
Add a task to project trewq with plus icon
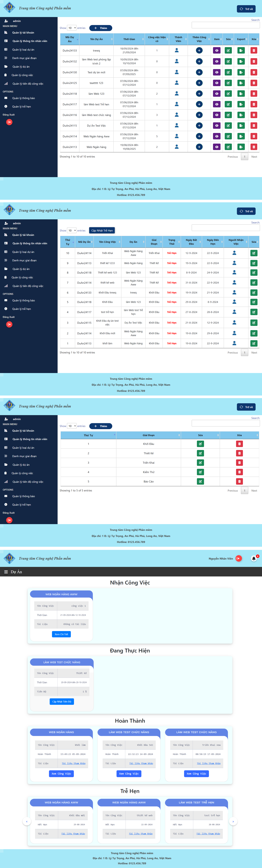click(x=199, y=51)
